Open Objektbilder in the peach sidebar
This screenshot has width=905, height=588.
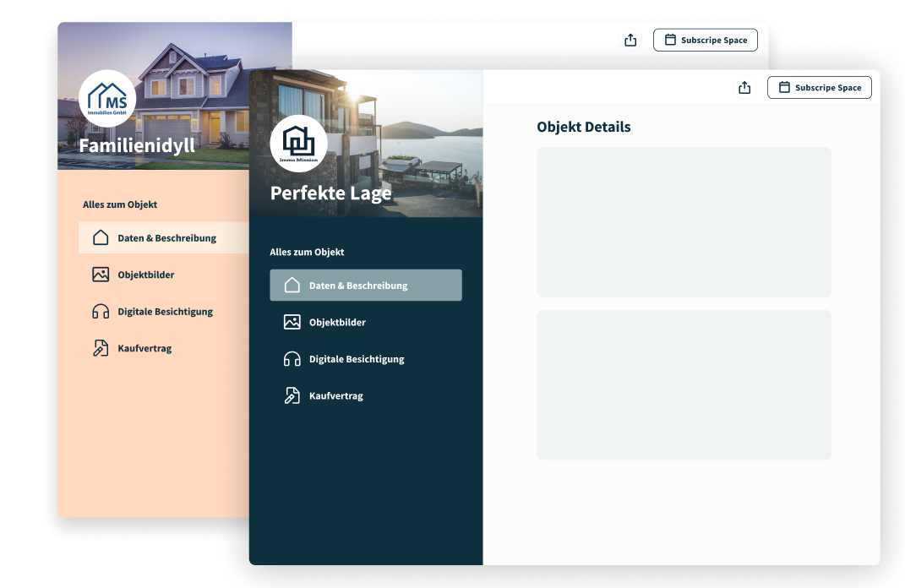(x=145, y=275)
